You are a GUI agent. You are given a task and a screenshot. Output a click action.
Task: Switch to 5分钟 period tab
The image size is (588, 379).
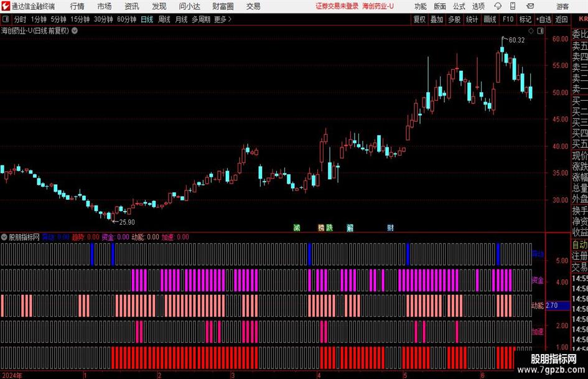[58, 19]
